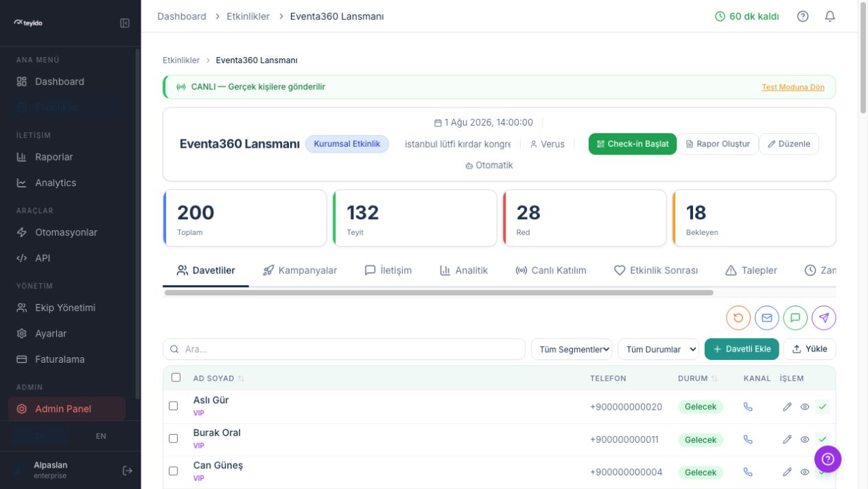View Can Güneş details via eye icon

click(805, 472)
